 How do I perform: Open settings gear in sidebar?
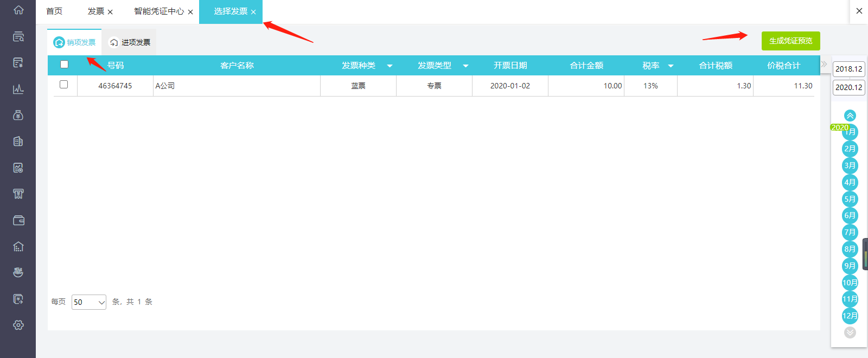tap(18, 325)
